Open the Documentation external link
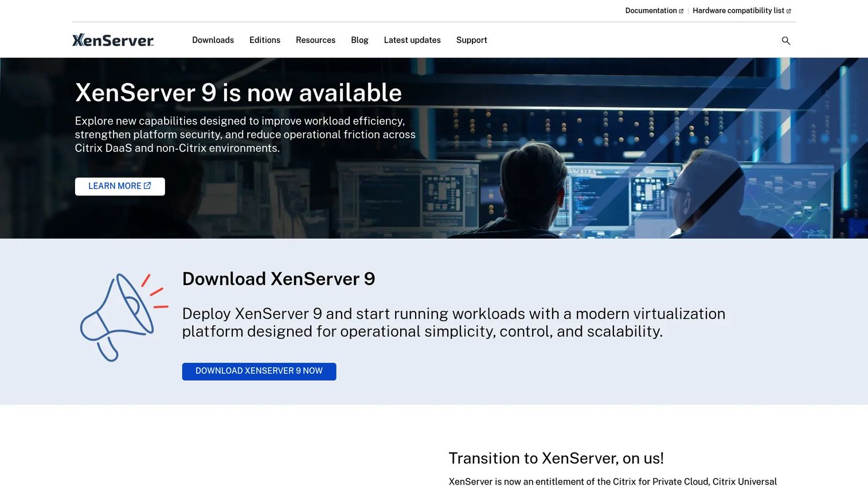Screen dimensions: 868x488 tap(654, 11)
